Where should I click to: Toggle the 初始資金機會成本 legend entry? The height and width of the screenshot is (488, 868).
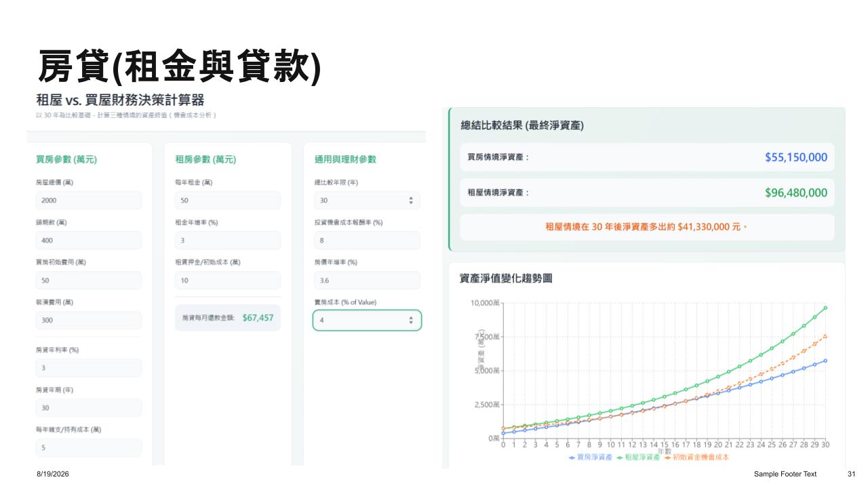pos(697,457)
